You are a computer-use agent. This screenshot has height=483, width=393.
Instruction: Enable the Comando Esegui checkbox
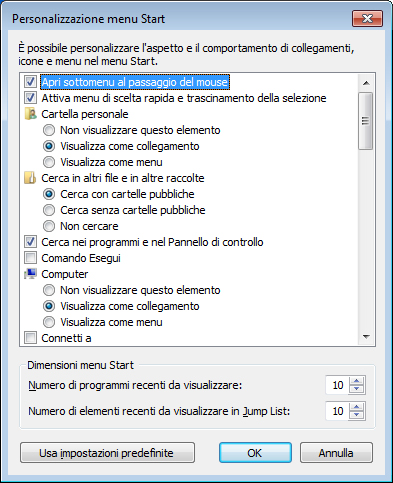tap(30, 258)
